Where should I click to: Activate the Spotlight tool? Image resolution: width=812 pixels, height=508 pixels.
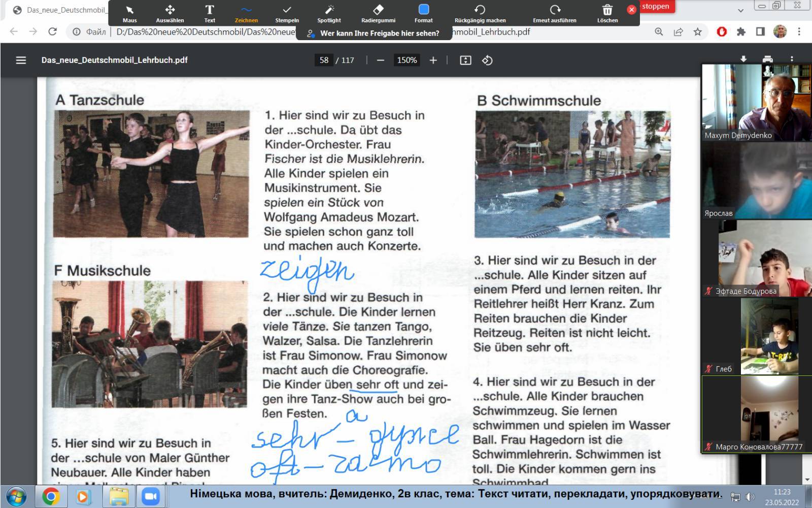click(x=329, y=13)
